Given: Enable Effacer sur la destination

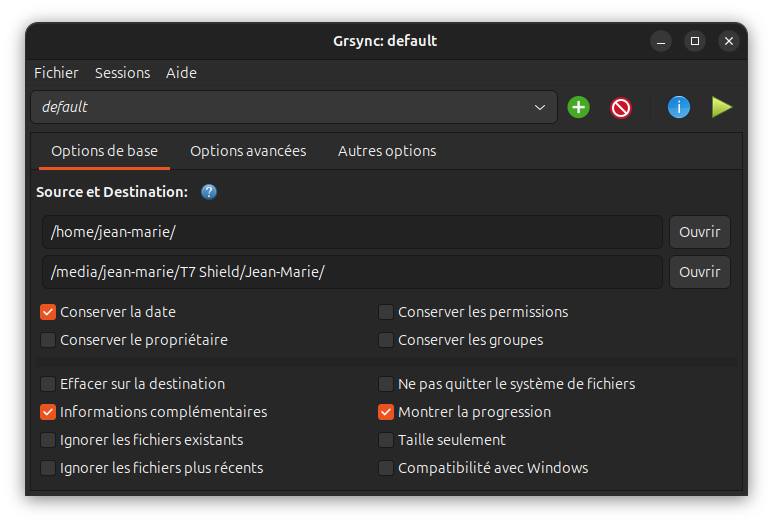Looking at the screenshot, I should pyautogui.click(x=48, y=384).
